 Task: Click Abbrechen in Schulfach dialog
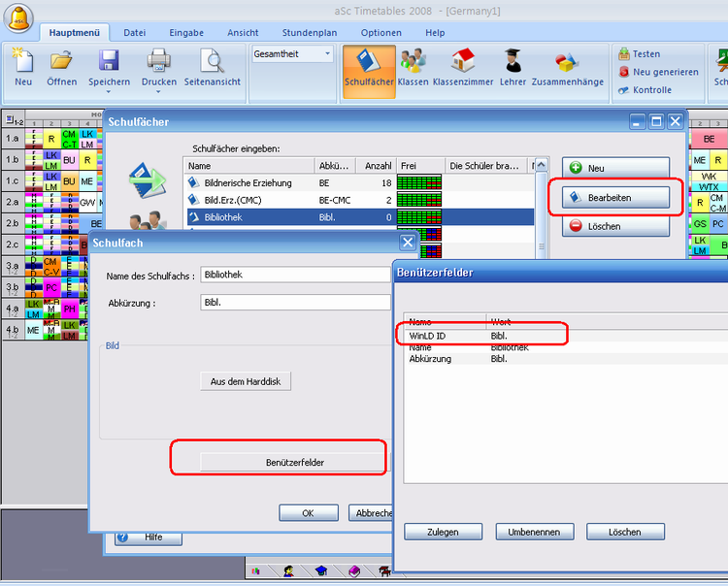click(x=372, y=513)
